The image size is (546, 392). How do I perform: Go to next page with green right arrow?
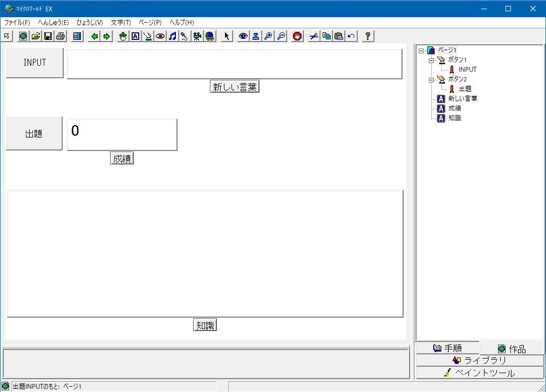click(106, 36)
